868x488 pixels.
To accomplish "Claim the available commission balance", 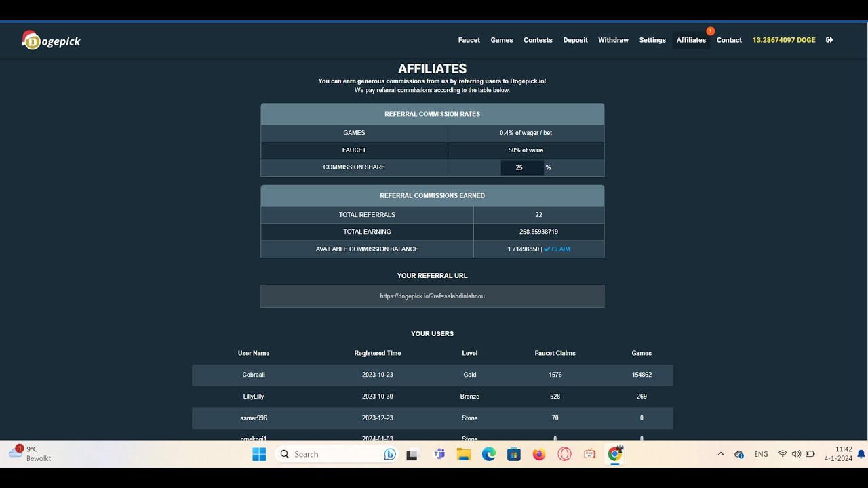I will pyautogui.click(x=557, y=249).
